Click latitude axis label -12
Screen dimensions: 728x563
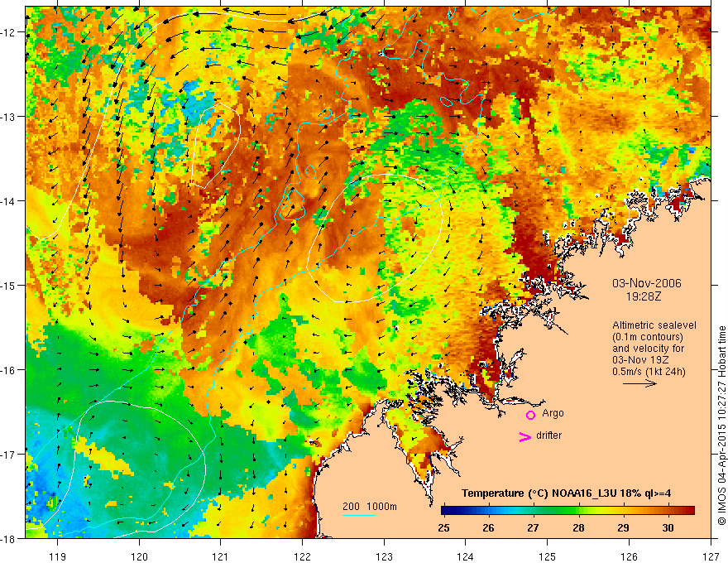[x=9, y=32]
